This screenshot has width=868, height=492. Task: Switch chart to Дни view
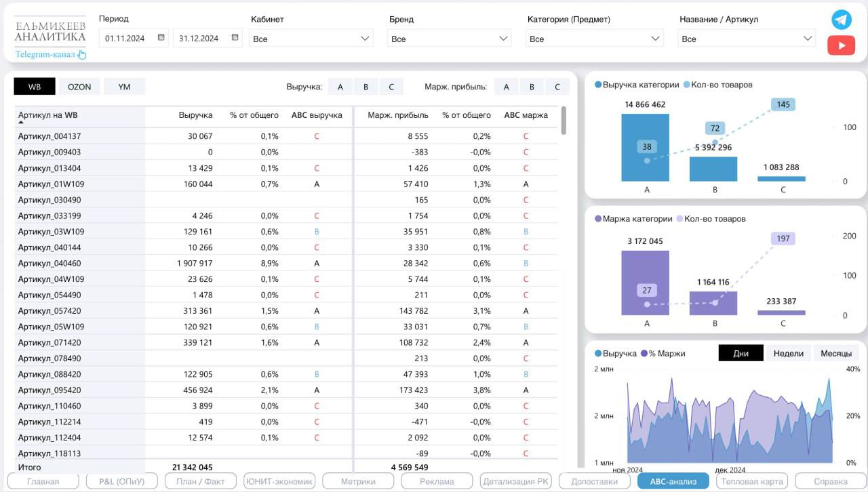(x=741, y=353)
